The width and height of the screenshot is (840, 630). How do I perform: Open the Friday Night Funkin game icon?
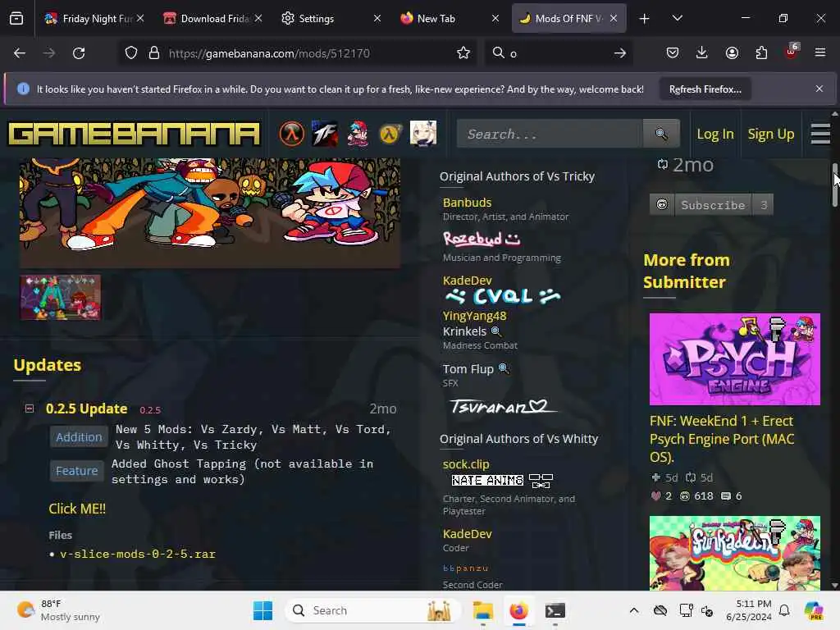[358, 134]
